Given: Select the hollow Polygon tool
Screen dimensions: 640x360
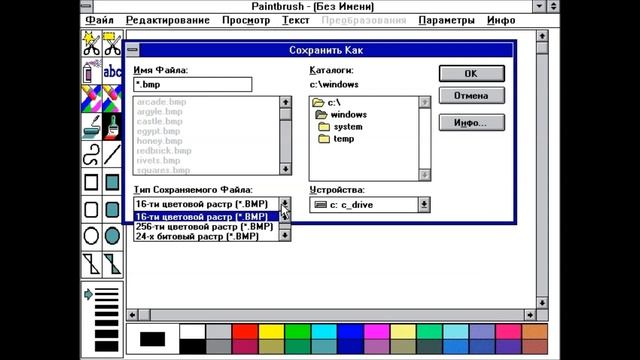Looking at the screenshot, I should [x=91, y=264].
